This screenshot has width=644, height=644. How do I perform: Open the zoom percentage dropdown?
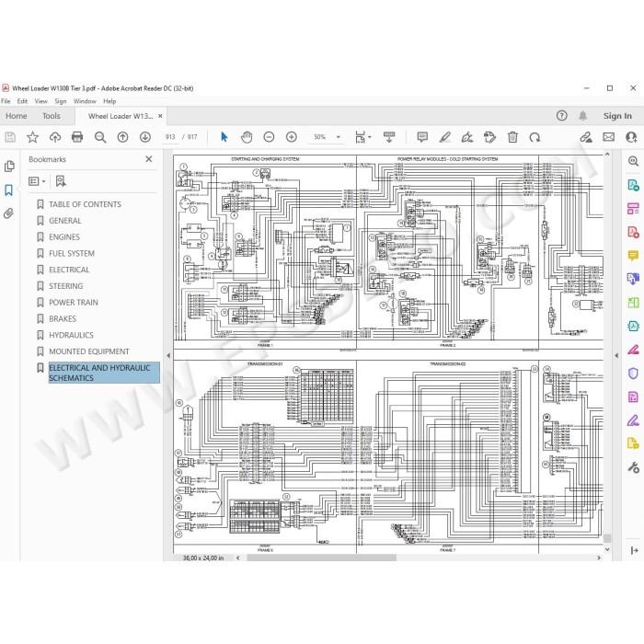click(x=338, y=137)
